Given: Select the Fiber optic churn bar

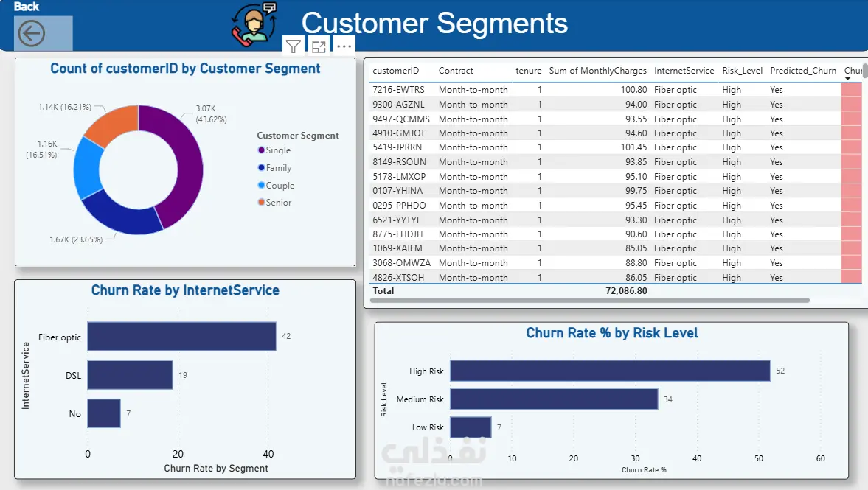Looking at the screenshot, I should coord(181,336).
